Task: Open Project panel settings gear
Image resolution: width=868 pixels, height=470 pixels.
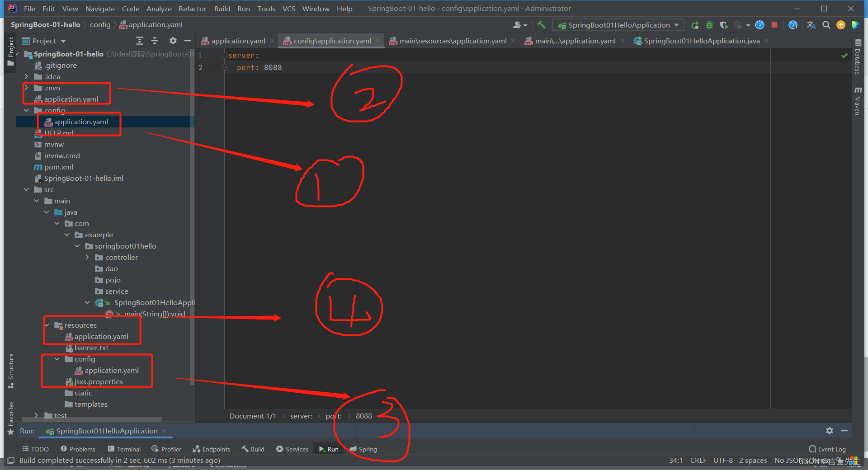Action: point(173,41)
